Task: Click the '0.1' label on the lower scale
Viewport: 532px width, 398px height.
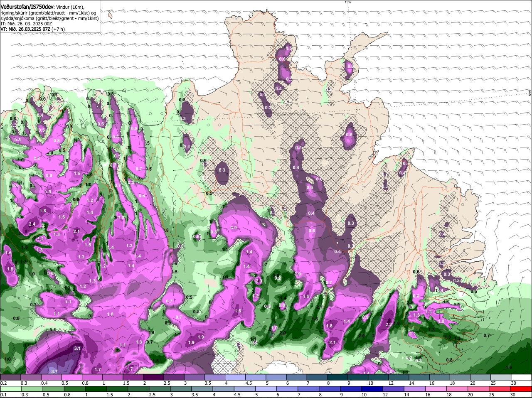Action: point(3,394)
